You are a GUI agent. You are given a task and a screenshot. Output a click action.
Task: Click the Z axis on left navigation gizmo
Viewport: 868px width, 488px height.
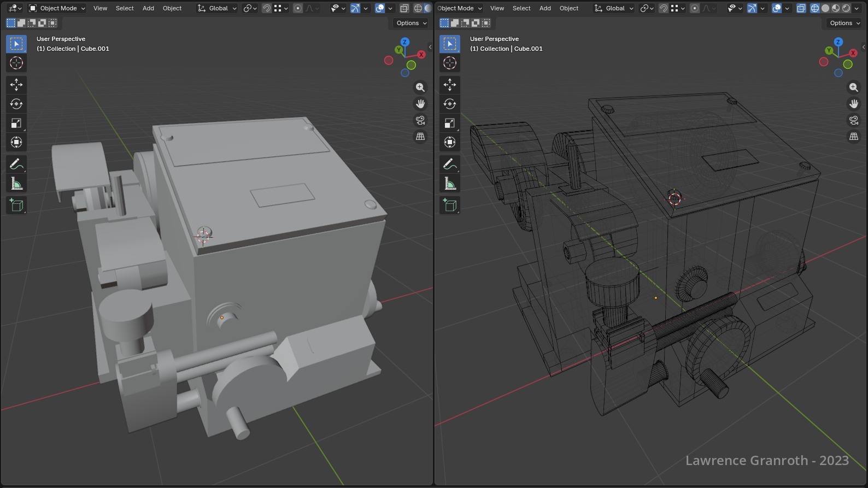(x=405, y=42)
